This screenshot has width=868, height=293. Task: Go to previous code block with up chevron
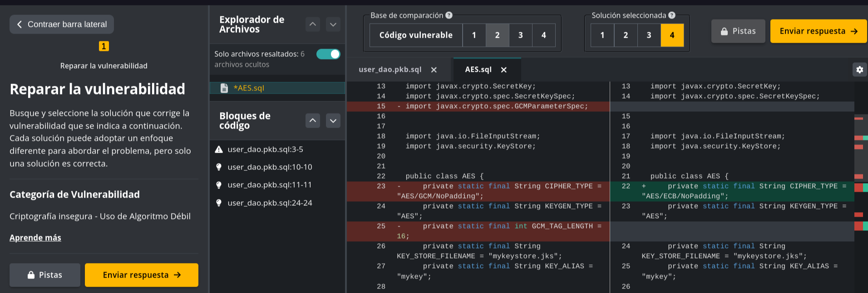click(x=313, y=120)
